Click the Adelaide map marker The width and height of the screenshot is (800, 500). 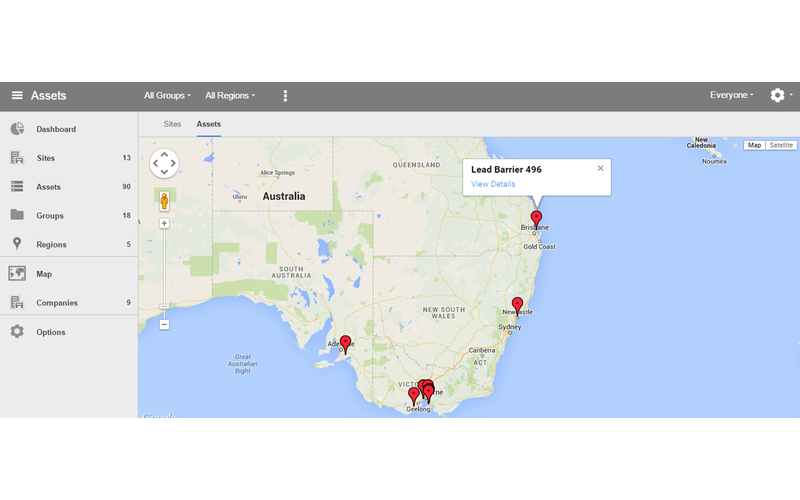[345, 344]
